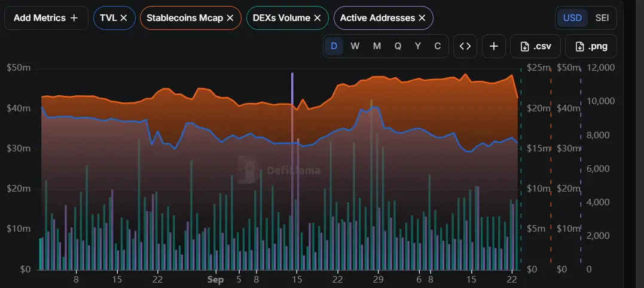This screenshot has height=288, width=644.
Task: Select cumulative C interval
Action: click(x=438, y=46)
